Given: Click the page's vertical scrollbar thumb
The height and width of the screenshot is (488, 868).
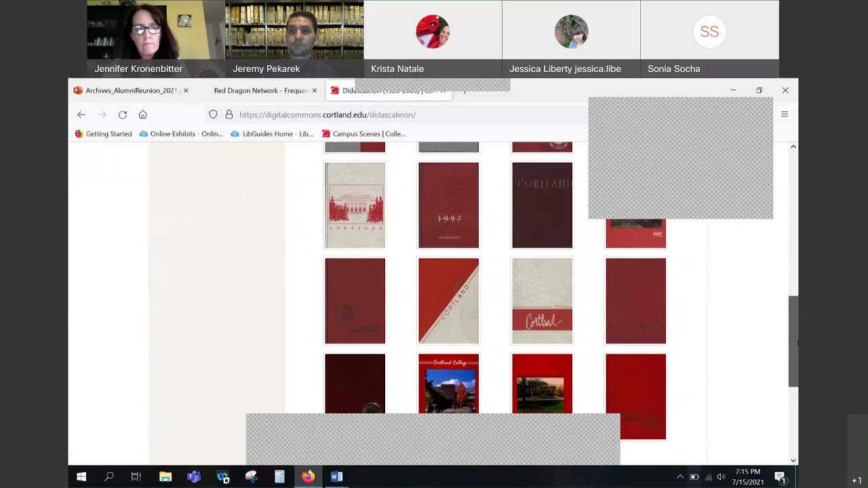Looking at the screenshot, I should point(793,342).
